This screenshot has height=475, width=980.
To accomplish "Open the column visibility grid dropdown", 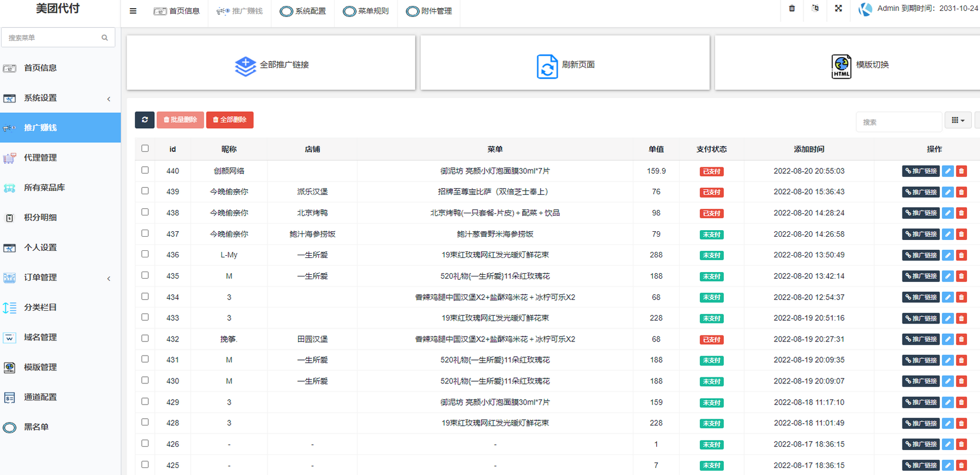I will 958,121.
